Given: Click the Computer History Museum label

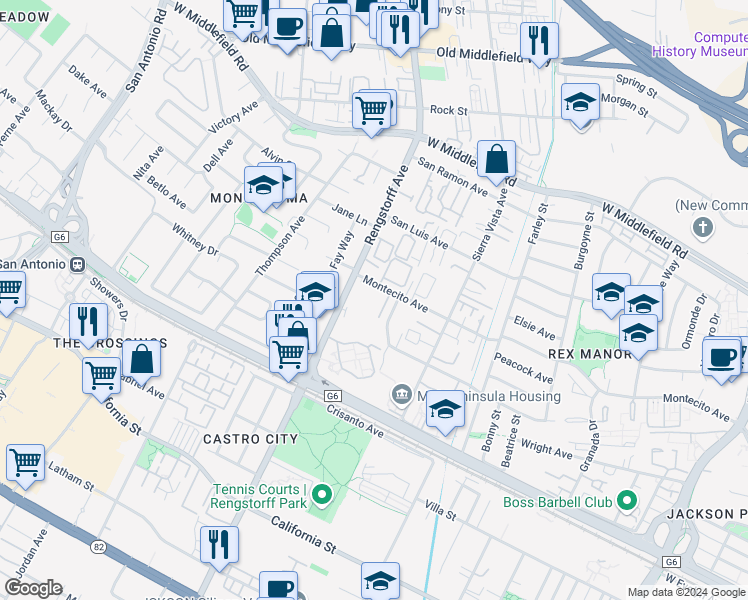Looking at the screenshot, I should point(698,43).
